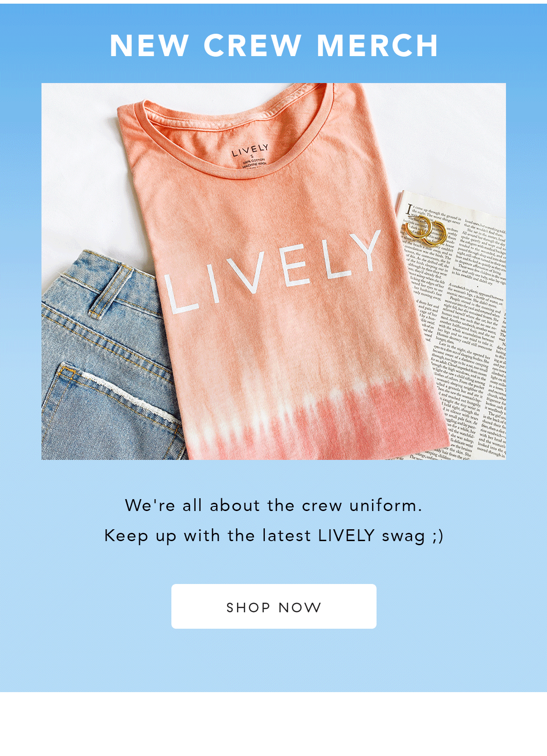The image size is (547, 756).
Task: Click the word NEW in the title
Action: point(149,46)
